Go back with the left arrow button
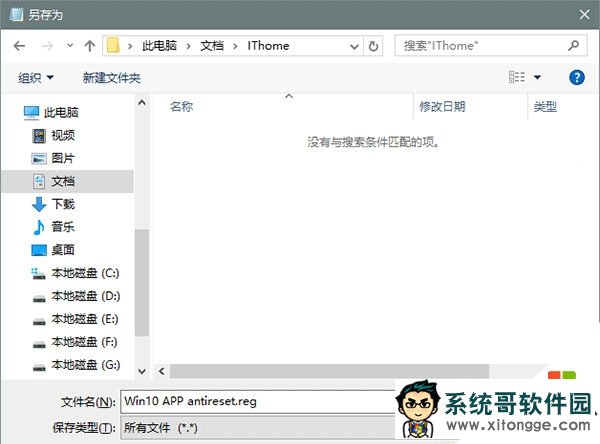 tap(19, 46)
